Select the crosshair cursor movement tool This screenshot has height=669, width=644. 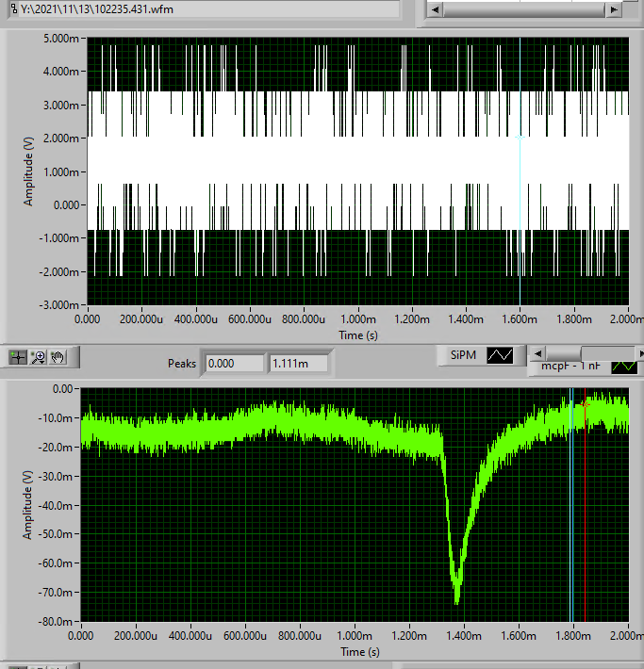click(x=18, y=357)
